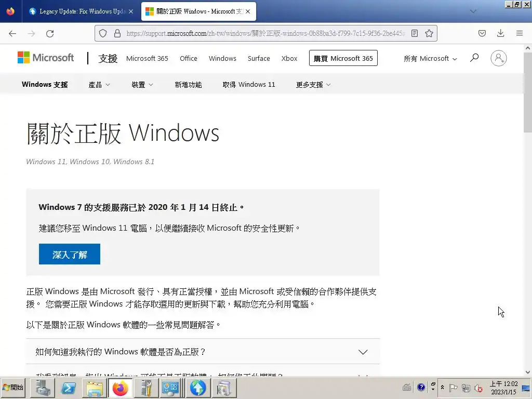Screen dimensions: 532x399
Task: Open the 新增功能 link
Action: [188, 85]
